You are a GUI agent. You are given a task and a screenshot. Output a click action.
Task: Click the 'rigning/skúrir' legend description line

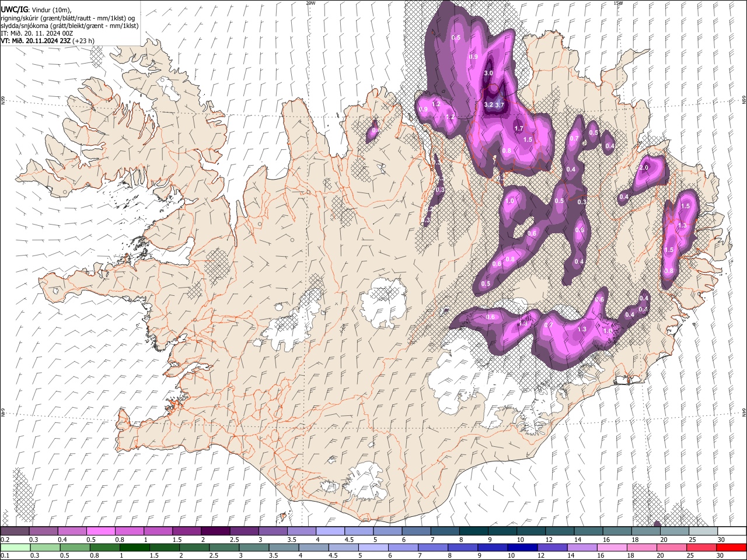67,18
